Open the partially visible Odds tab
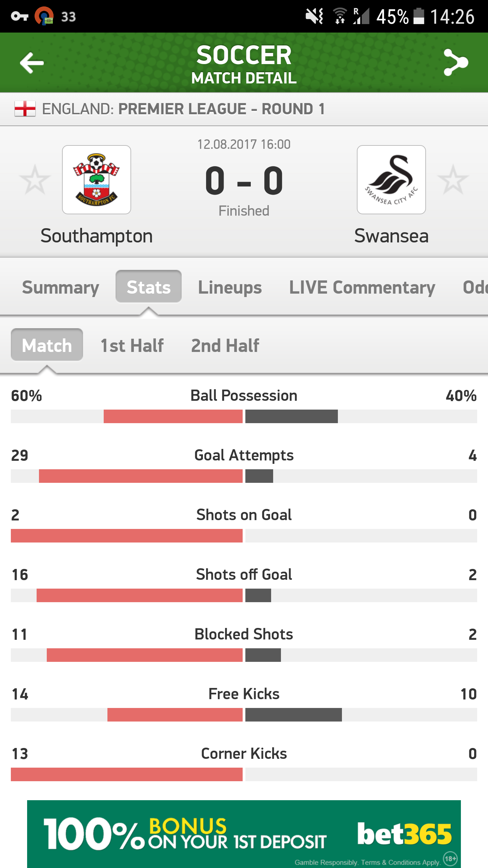 (475, 287)
